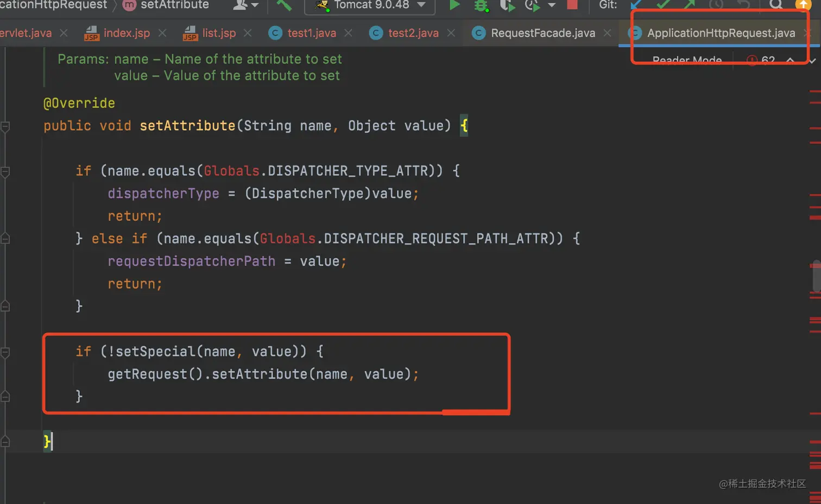This screenshot has width=821, height=504.
Task: Switch to the test1.java tab
Action: [x=312, y=33]
